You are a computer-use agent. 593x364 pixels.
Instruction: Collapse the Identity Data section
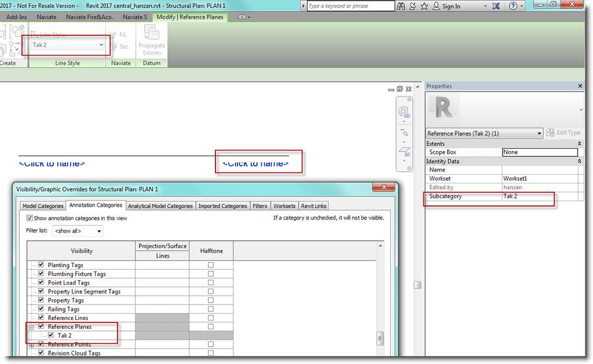tap(579, 161)
